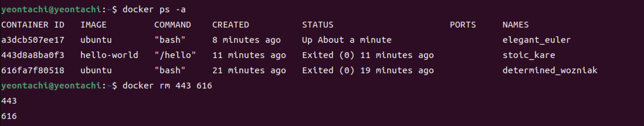Click the COMMAND column header
644x126 pixels.
(173, 25)
